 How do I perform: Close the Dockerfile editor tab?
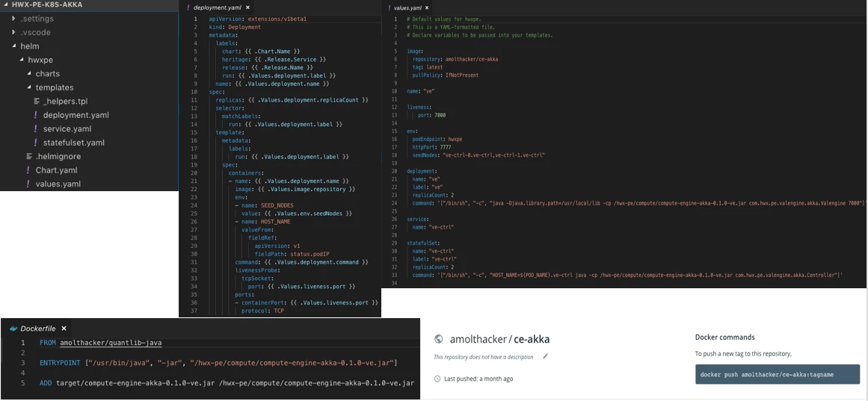pyautogui.click(x=64, y=329)
